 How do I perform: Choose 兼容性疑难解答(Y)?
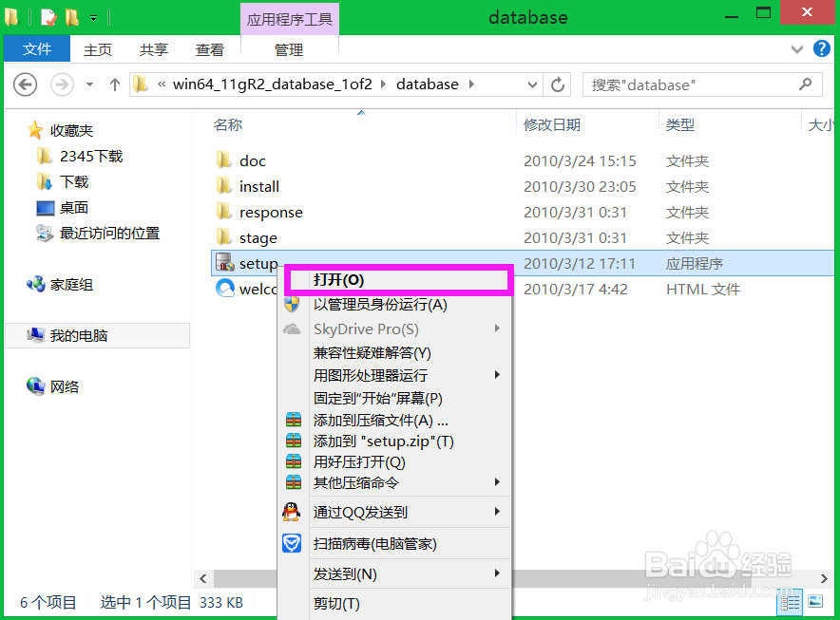(x=394, y=353)
